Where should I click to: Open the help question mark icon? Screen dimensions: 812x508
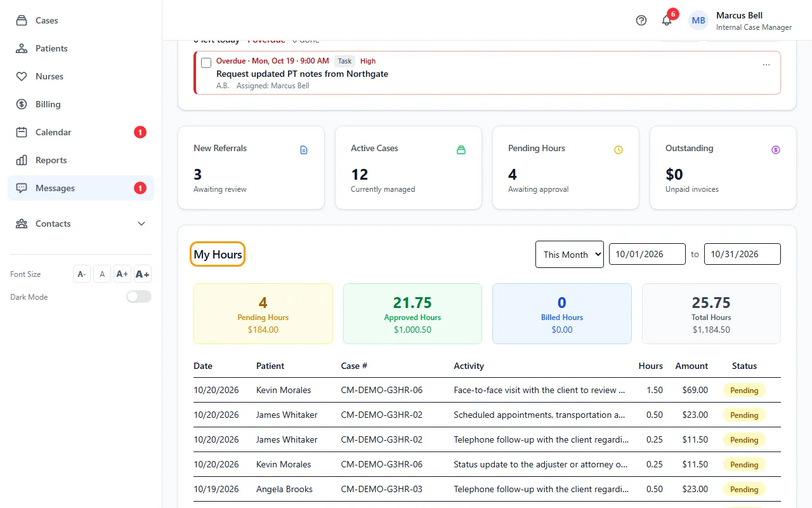[x=641, y=20]
